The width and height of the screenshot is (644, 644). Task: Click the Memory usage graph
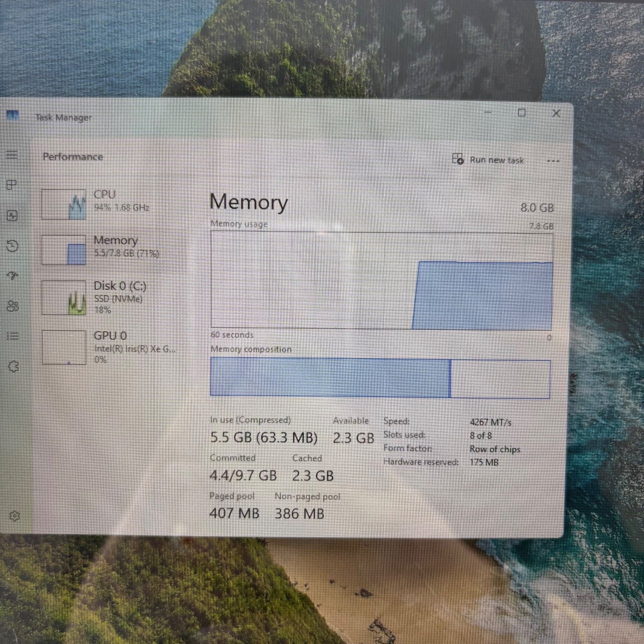click(x=381, y=281)
